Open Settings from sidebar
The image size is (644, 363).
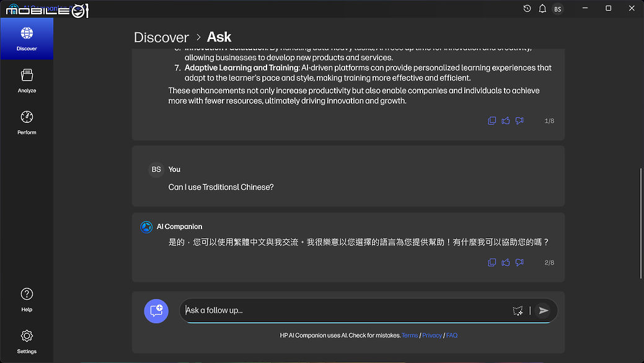[x=27, y=342]
